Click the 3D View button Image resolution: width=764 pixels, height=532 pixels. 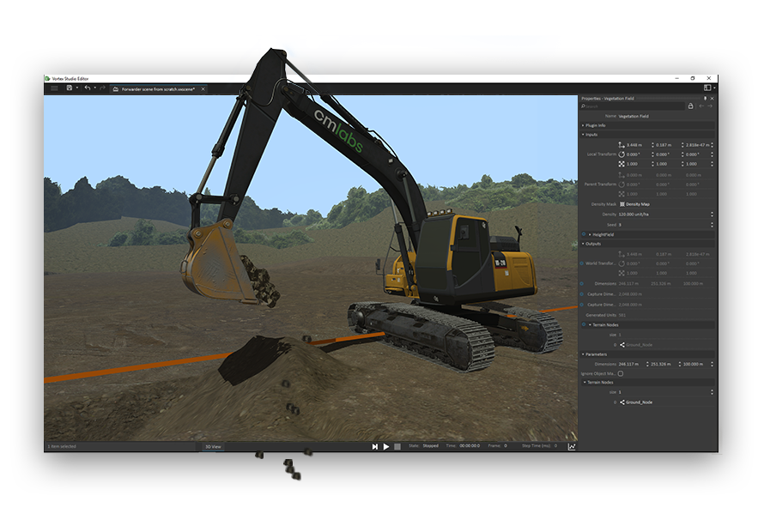coord(214,446)
